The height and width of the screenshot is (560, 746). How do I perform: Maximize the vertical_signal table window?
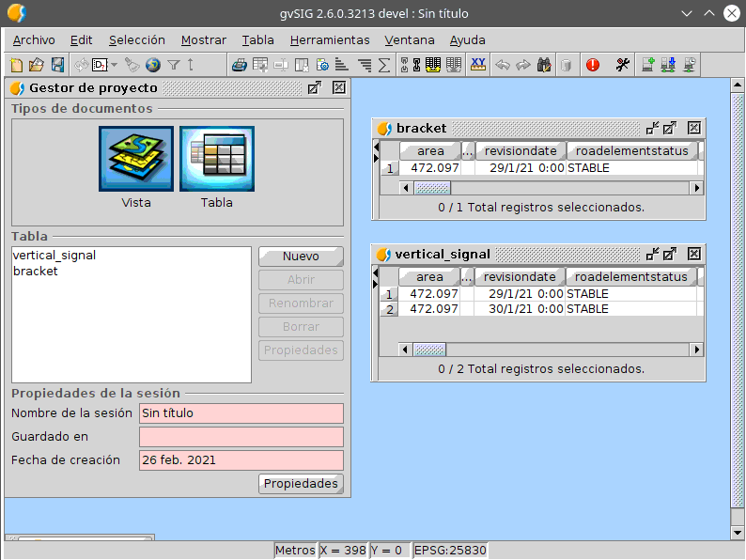click(x=670, y=254)
